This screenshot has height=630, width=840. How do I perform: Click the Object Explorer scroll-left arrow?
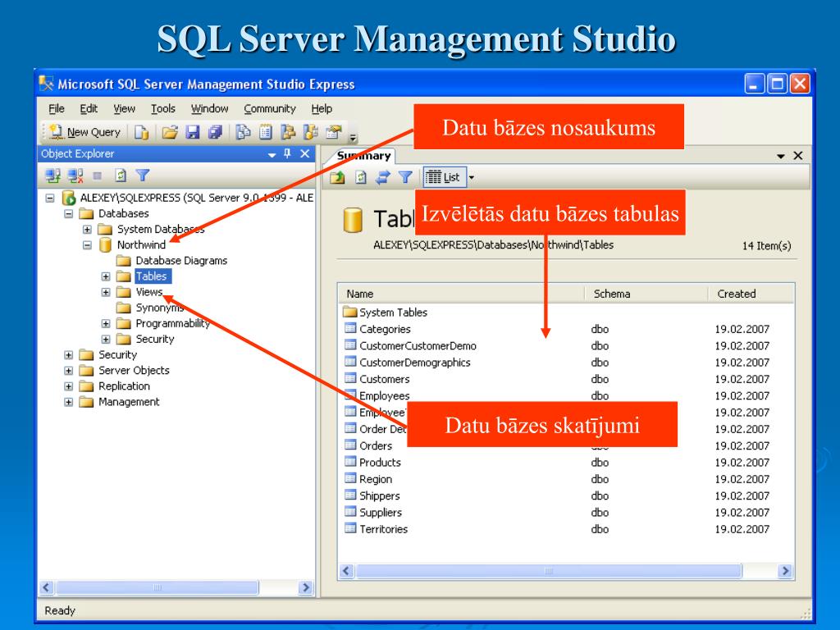coord(47,587)
